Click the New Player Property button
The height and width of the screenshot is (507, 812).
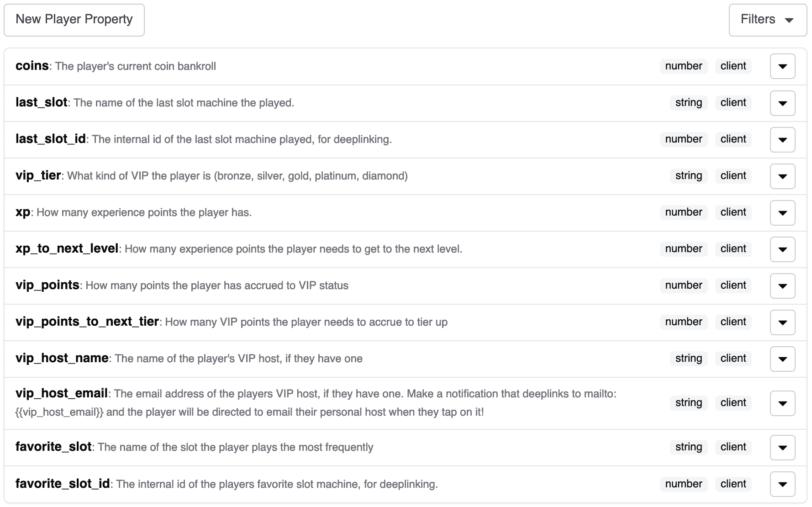point(74,20)
